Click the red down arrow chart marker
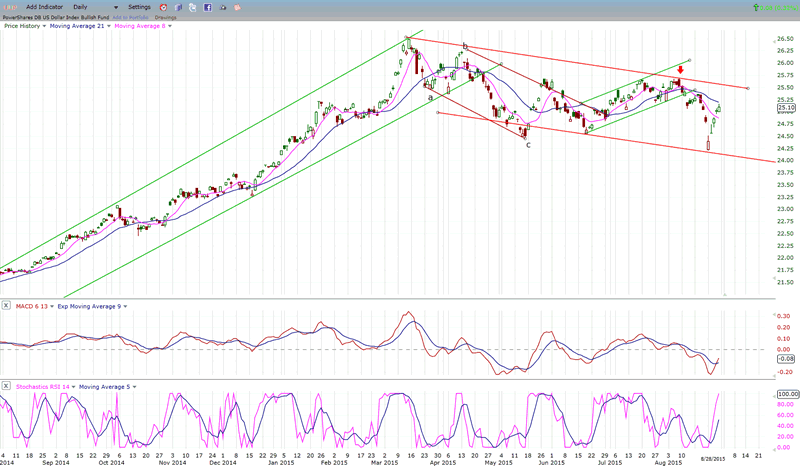This screenshot has height=466, width=800. tap(679, 71)
